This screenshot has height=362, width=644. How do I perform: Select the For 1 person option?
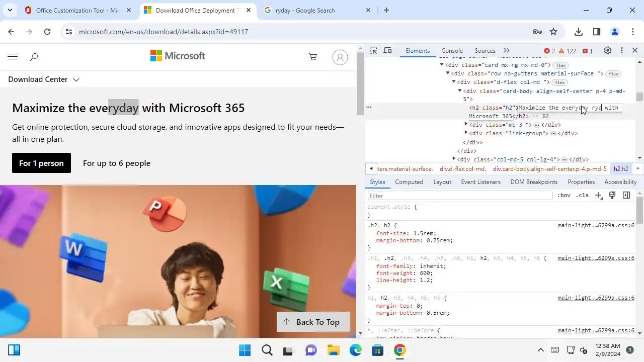[x=41, y=163]
